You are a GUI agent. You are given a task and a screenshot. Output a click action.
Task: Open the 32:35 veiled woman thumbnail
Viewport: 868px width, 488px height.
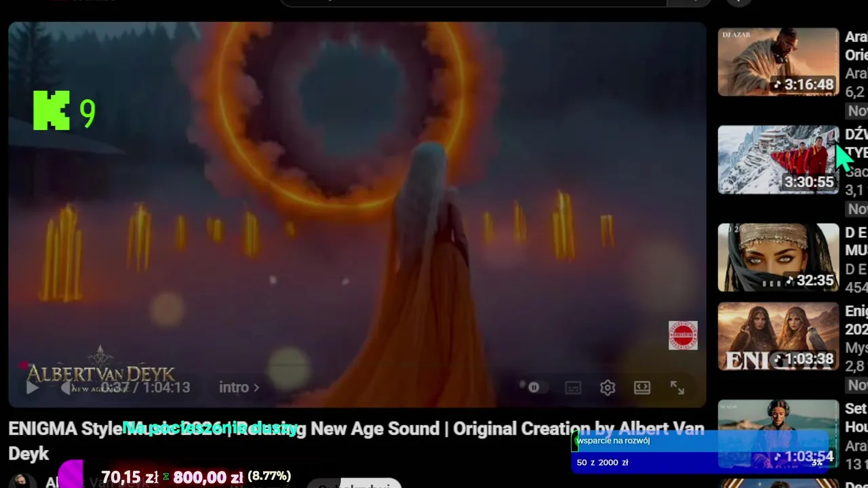(x=778, y=258)
